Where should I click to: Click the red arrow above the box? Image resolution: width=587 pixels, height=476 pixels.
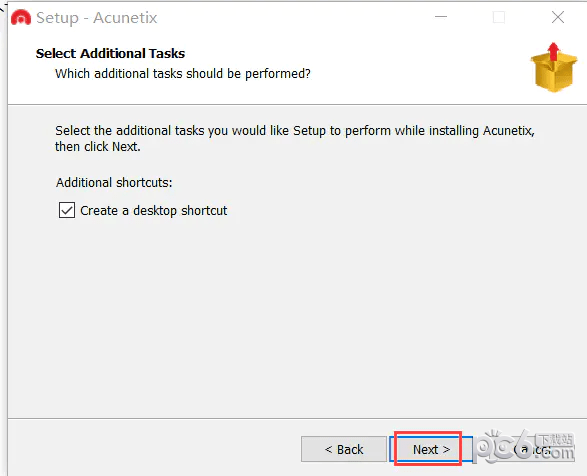(553, 51)
